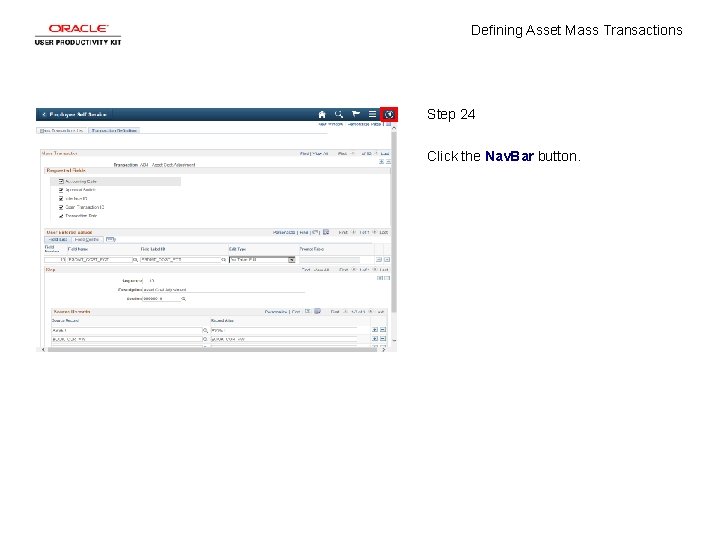
Task: Delete first Source Record row
Action: [383, 330]
